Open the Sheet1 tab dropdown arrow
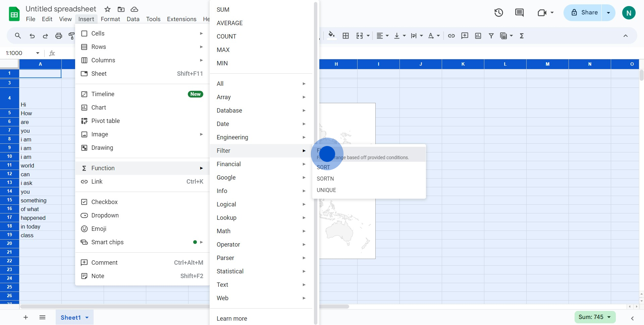The width and height of the screenshot is (644, 325). coord(87,318)
